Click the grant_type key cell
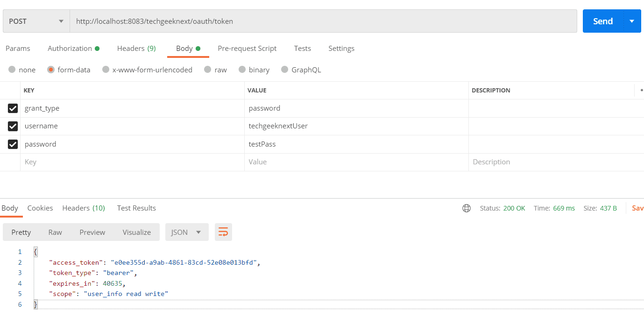This screenshot has height=317, width=644. pyautogui.click(x=133, y=108)
